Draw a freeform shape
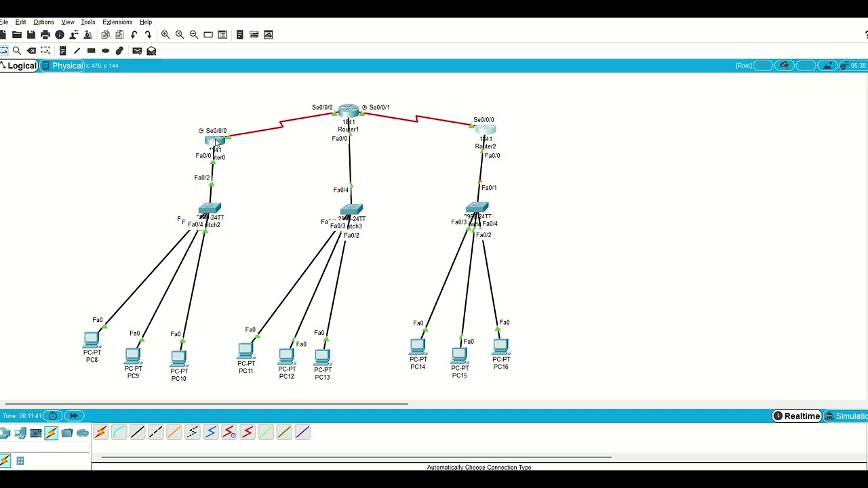 pos(119,51)
